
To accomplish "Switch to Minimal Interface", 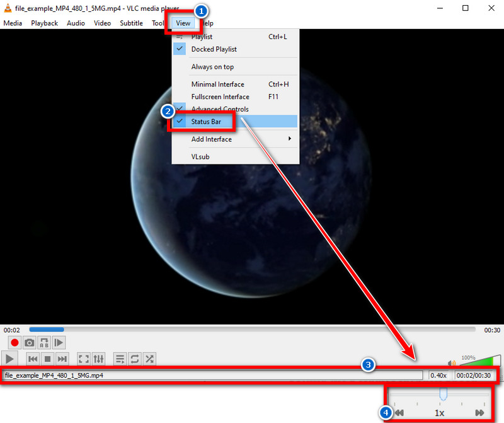I will (x=236, y=84).
